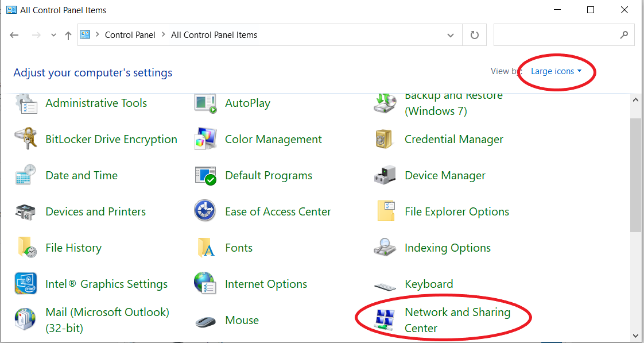Open Intel Graphics Settings link
The height and width of the screenshot is (343, 644).
[x=106, y=284]
